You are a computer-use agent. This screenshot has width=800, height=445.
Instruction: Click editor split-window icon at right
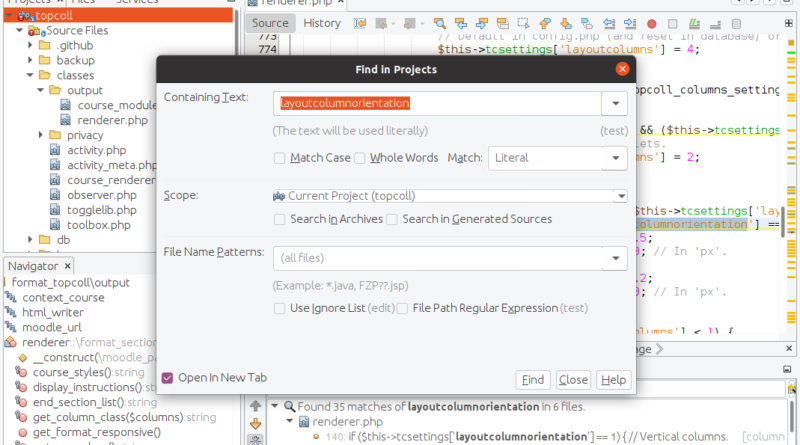point(789,23)
